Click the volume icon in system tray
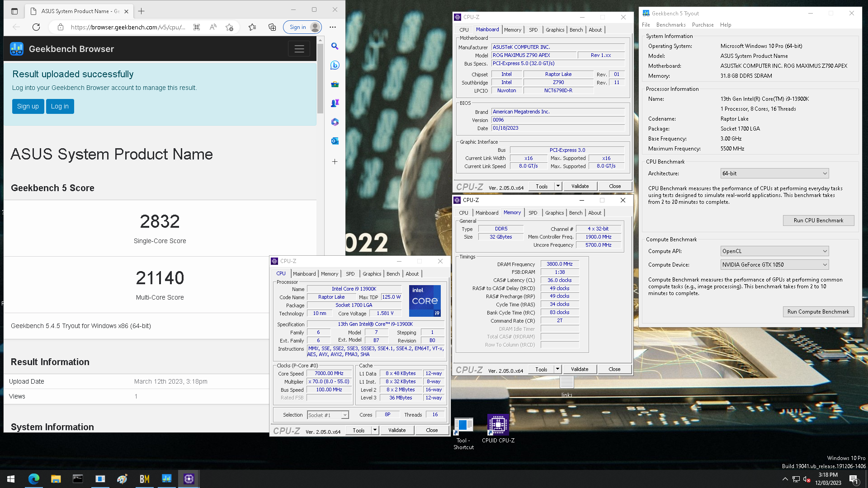The width and height of the screenshot is (868, 488). coord(807,479)
